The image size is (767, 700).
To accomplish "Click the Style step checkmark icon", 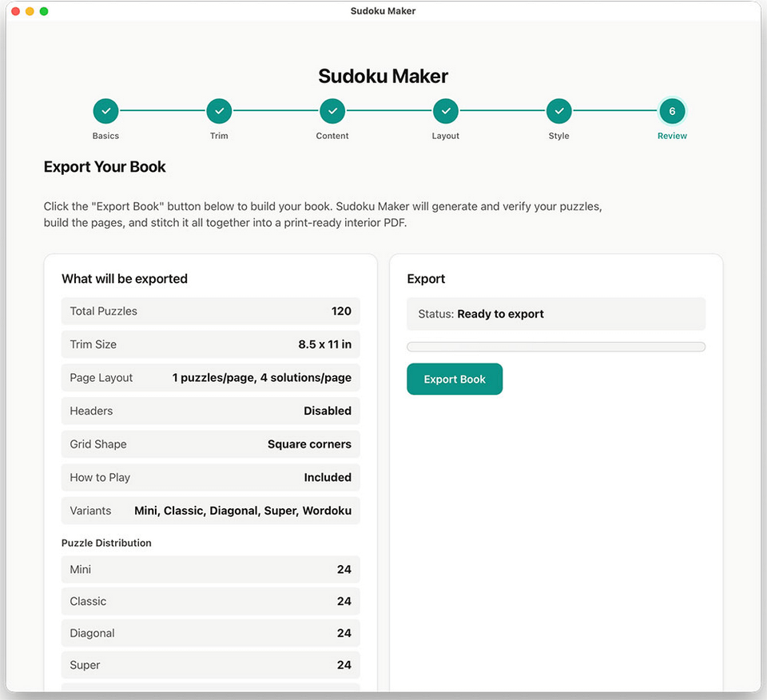I will (x=558, y=111).
